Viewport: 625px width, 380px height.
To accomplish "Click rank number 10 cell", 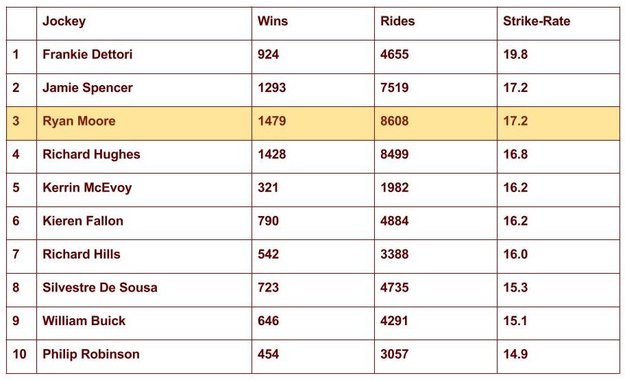I will click(20, 354).
